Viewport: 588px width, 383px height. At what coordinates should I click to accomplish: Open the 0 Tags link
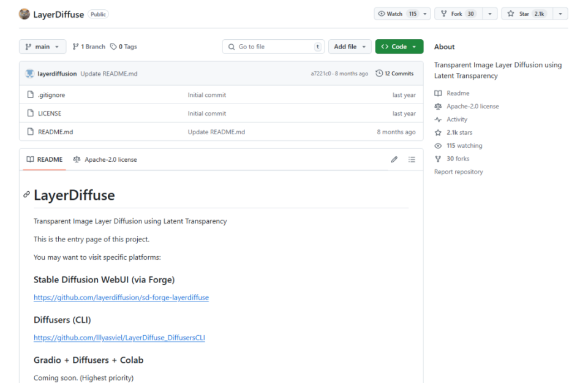pos(123,47)
